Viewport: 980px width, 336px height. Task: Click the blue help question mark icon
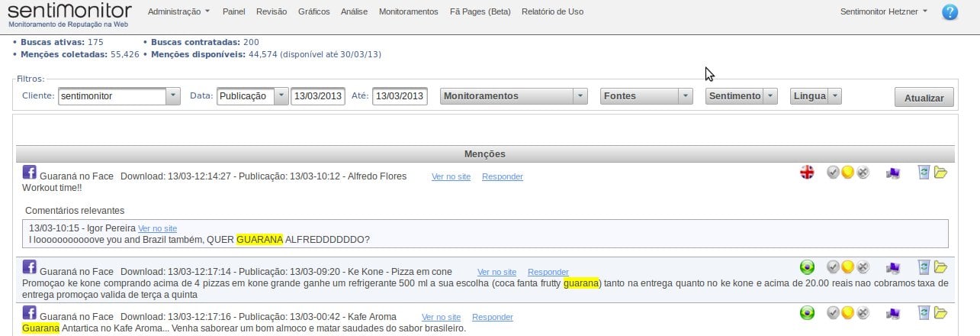coord(949,12)
